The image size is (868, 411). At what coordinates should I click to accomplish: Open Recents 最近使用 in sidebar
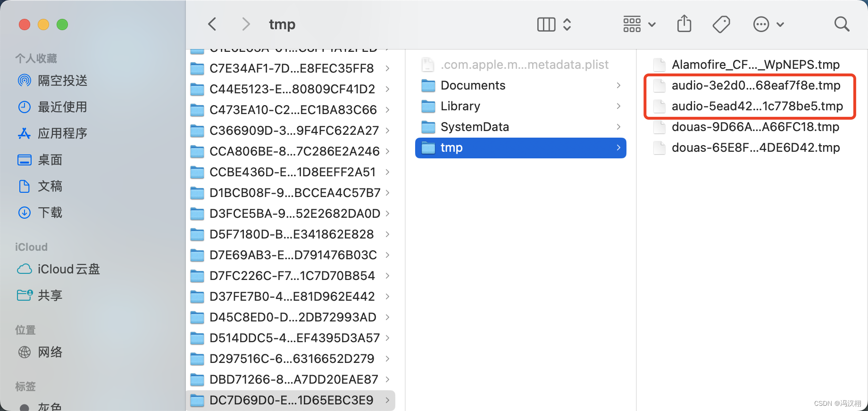click(52, 107)
